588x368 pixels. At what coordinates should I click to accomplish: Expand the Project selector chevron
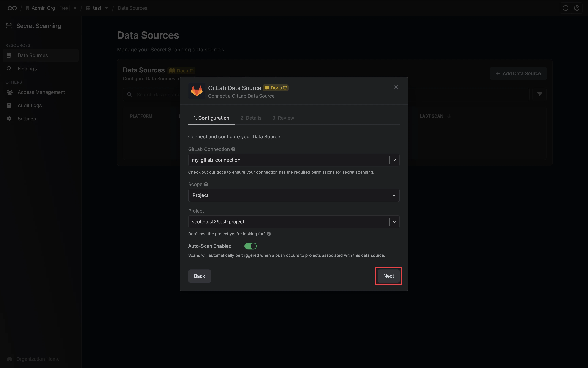pyautogui.click(x=394, y=222)
